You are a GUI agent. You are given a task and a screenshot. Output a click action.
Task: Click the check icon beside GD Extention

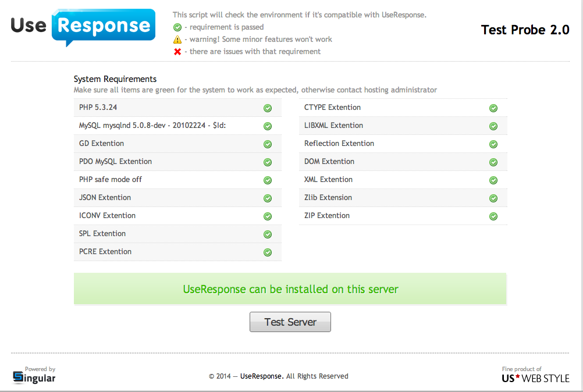(268, 144)
